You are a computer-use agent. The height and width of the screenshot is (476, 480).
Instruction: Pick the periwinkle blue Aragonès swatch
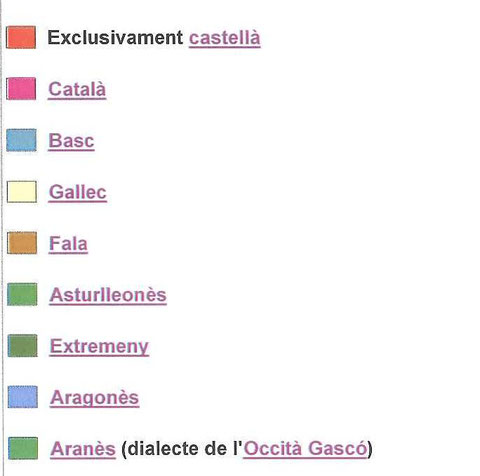(x=23, y=397)
